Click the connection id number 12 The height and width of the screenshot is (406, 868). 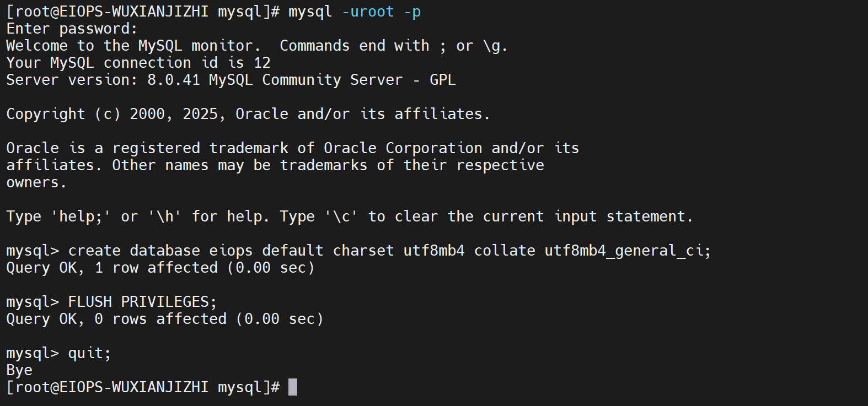[x=262, y=63]
